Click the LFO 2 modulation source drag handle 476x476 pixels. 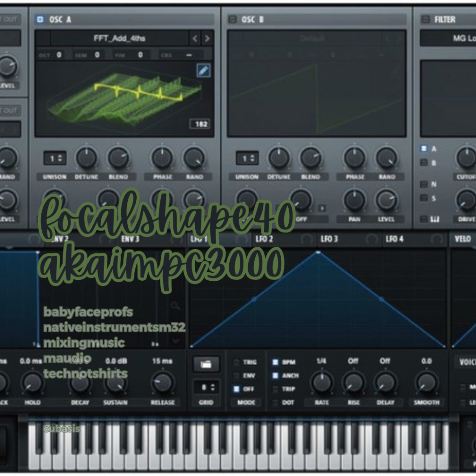(306, 239)
